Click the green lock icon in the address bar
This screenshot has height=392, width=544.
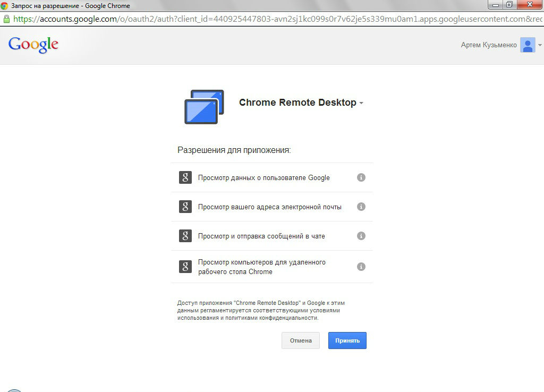pos(6,19)
